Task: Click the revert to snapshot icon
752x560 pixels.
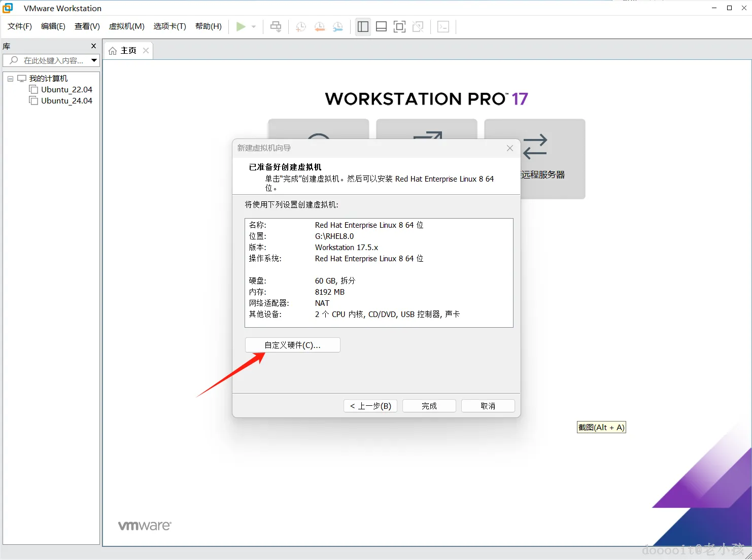Action: point(320,27)
